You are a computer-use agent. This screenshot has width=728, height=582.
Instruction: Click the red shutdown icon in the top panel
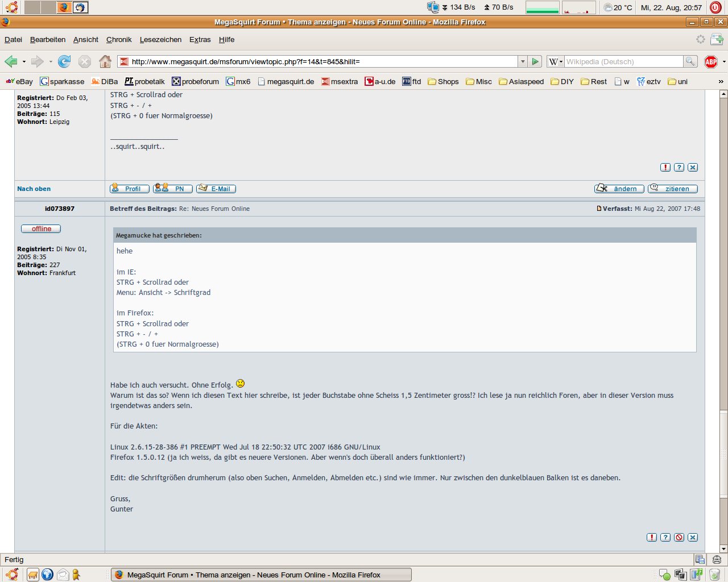tap(715, 7)
